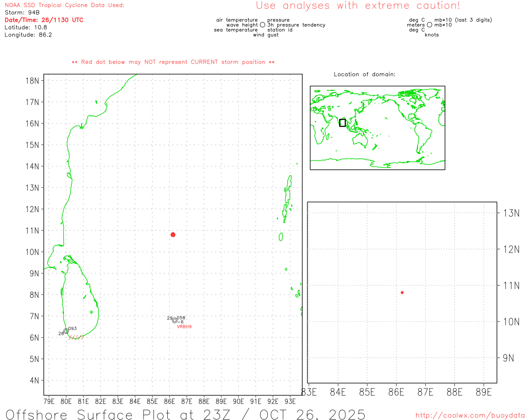Select the VRBH9 ship station circle

[175, 320]
